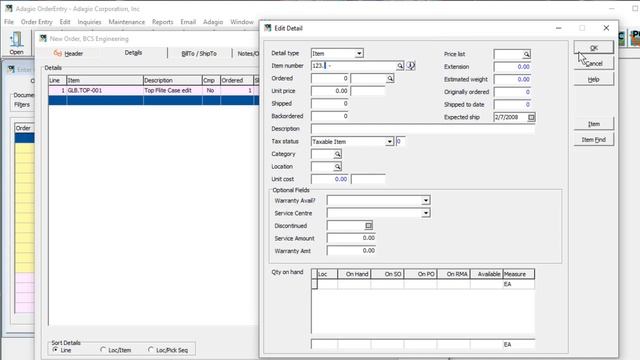Open the File menu
The image size is (640, 360).
pyautogui.click(x=9, y=22)
